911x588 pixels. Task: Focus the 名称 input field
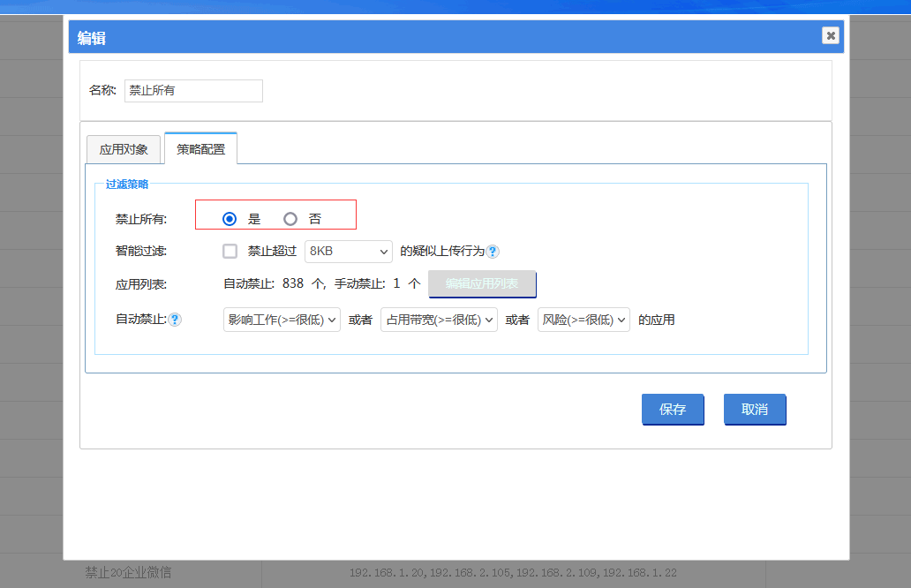[193, 91]
